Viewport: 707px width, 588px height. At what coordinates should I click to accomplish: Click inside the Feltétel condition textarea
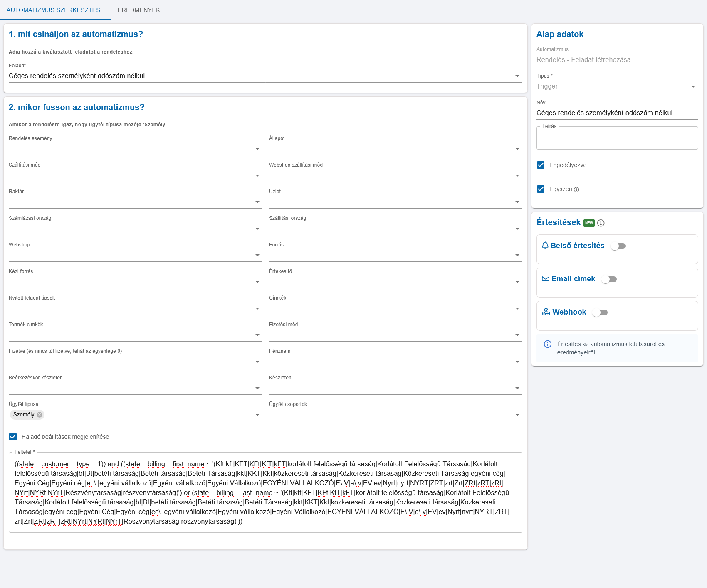coord(265,492)
